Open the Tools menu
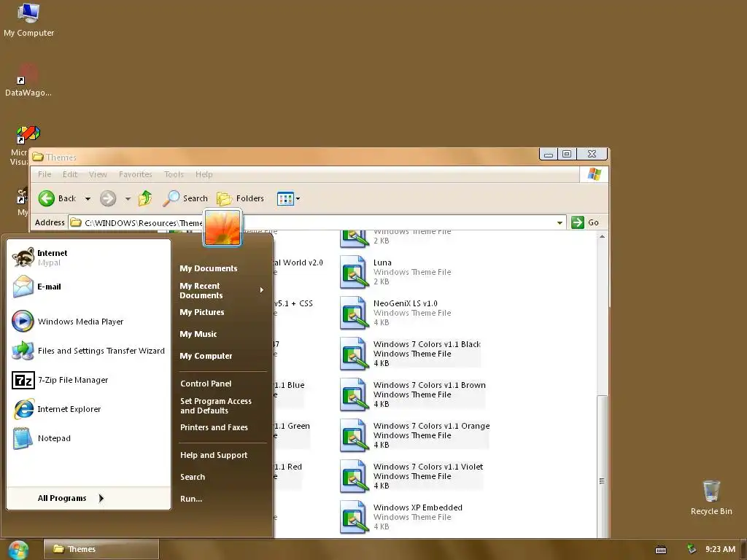The image size is (747, 560). click(x=174, y=174)
